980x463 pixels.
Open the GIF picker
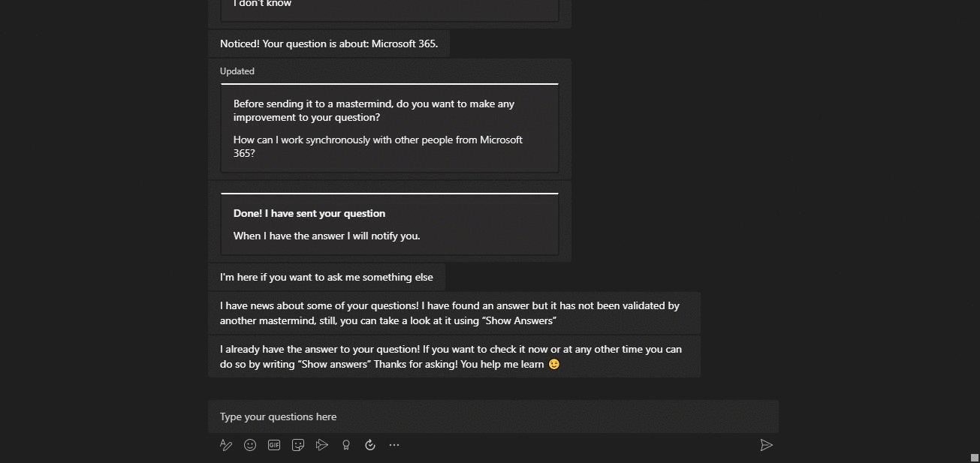click(274, 445)
